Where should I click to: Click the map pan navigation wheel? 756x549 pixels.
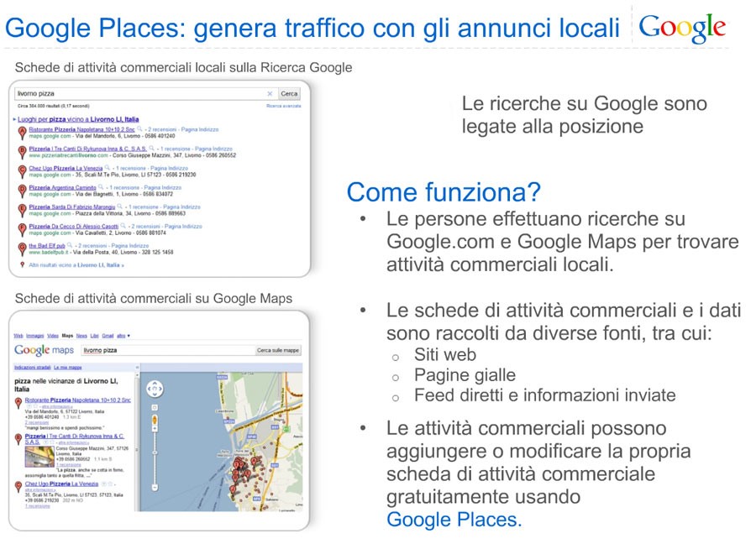[x=155, y=389]
